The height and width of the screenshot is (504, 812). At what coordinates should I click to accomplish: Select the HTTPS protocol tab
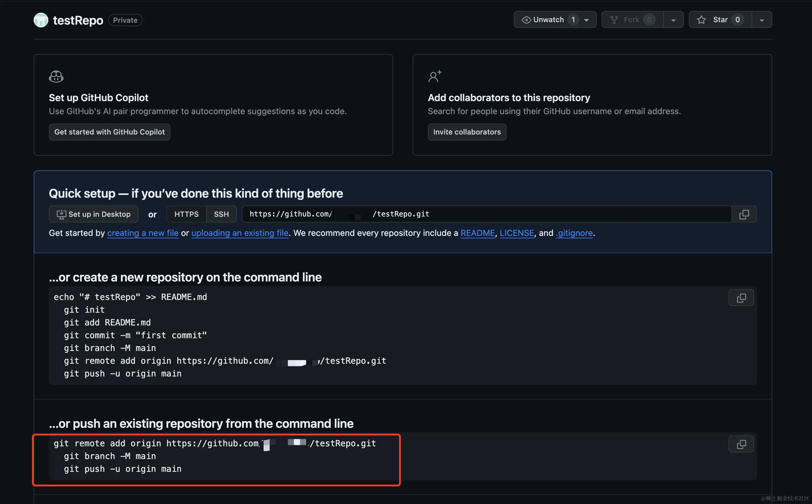[x=186, y=214]
